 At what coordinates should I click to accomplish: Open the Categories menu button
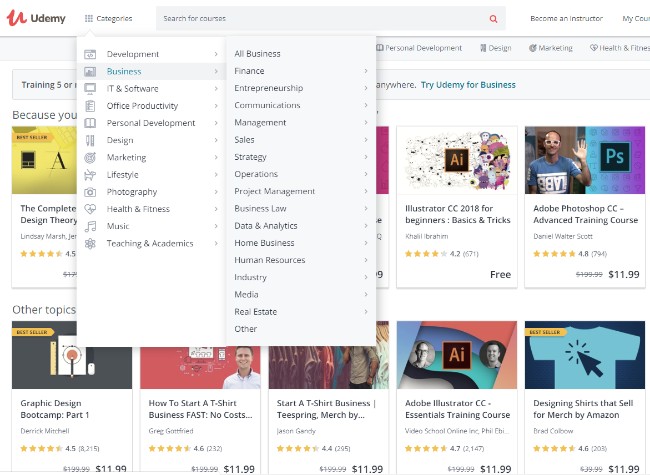coord(108,19)
